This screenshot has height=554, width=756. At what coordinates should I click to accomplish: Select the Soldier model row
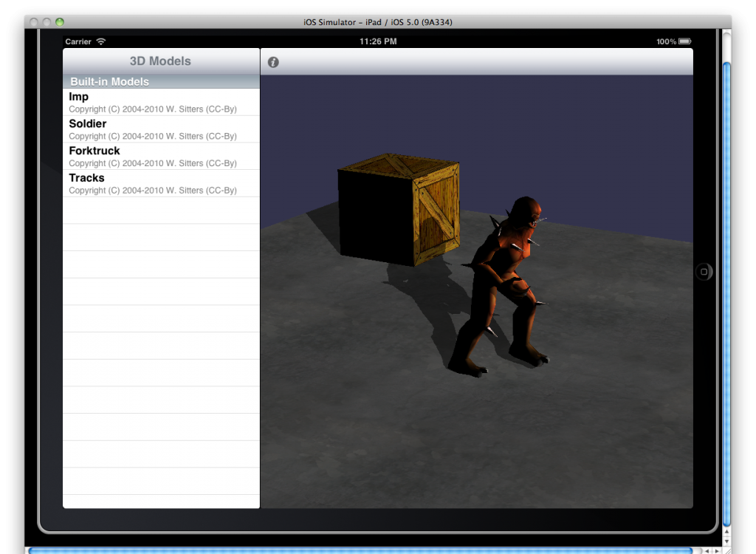[161, 129]
